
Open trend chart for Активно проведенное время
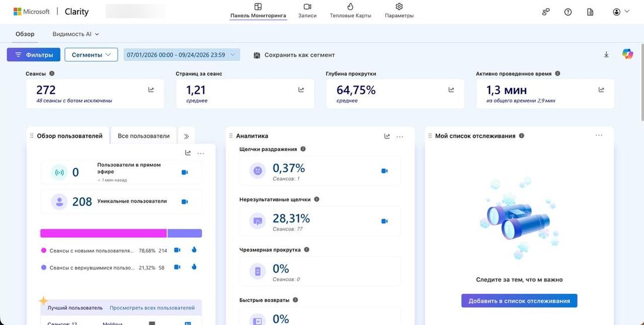601,90
